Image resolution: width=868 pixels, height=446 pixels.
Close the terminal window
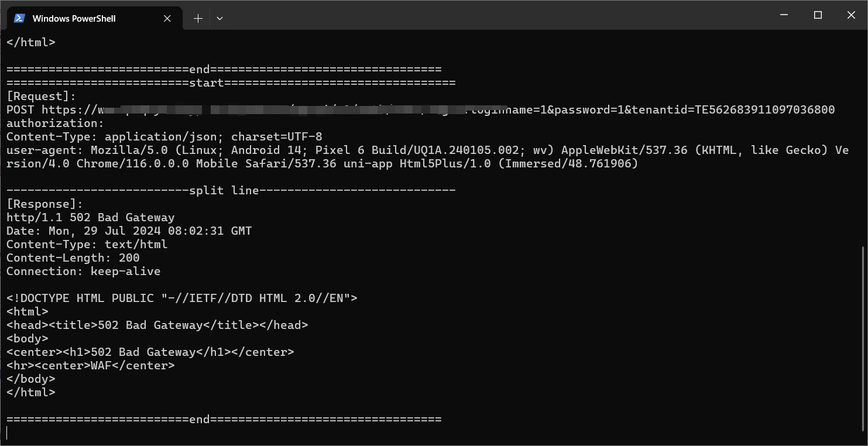point(851,15)
